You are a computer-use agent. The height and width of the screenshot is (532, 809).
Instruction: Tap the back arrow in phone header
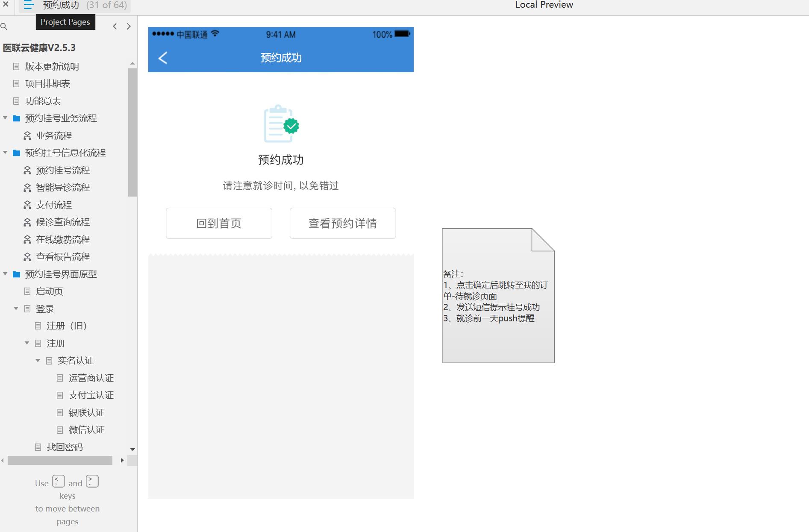pos(163,58)
